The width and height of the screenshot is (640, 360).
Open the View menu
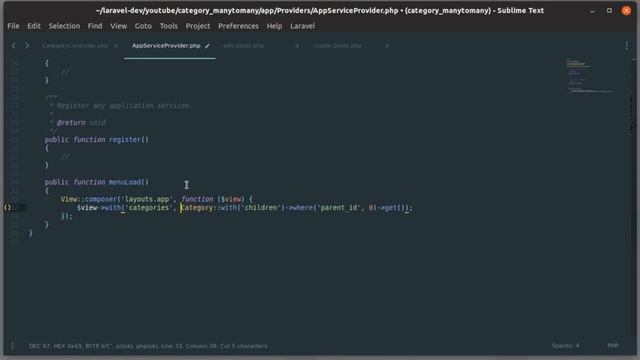click(x=118, y=26)
